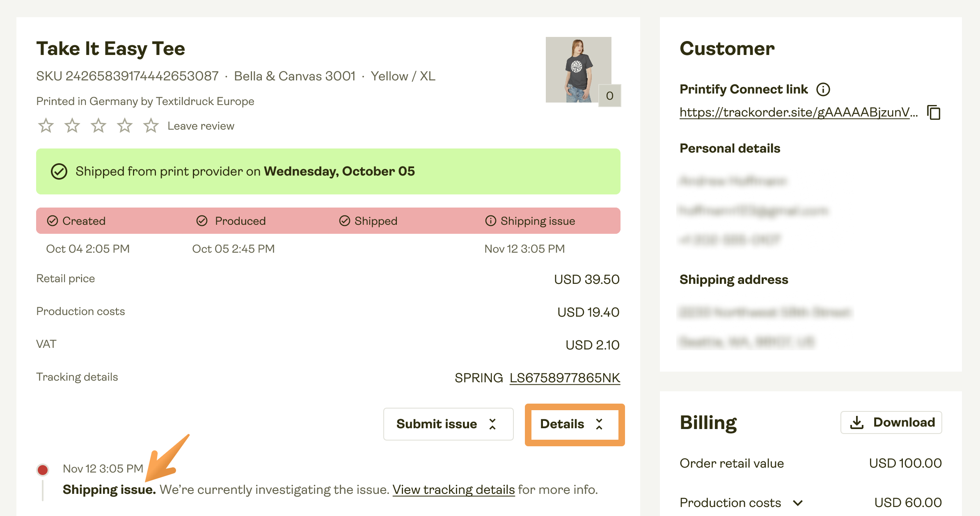This screenshot has height=516, width=980.
Task: Click the Leave review text
Action: (201, 126)
